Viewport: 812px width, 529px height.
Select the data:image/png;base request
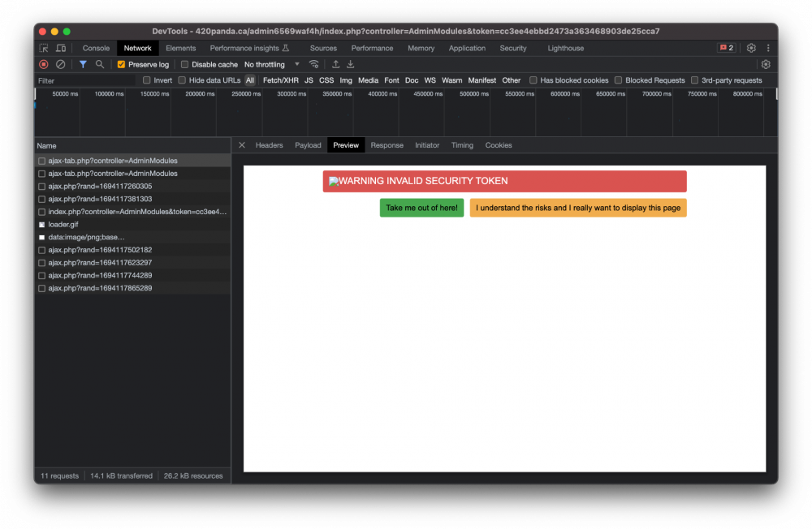click(132, 237)
